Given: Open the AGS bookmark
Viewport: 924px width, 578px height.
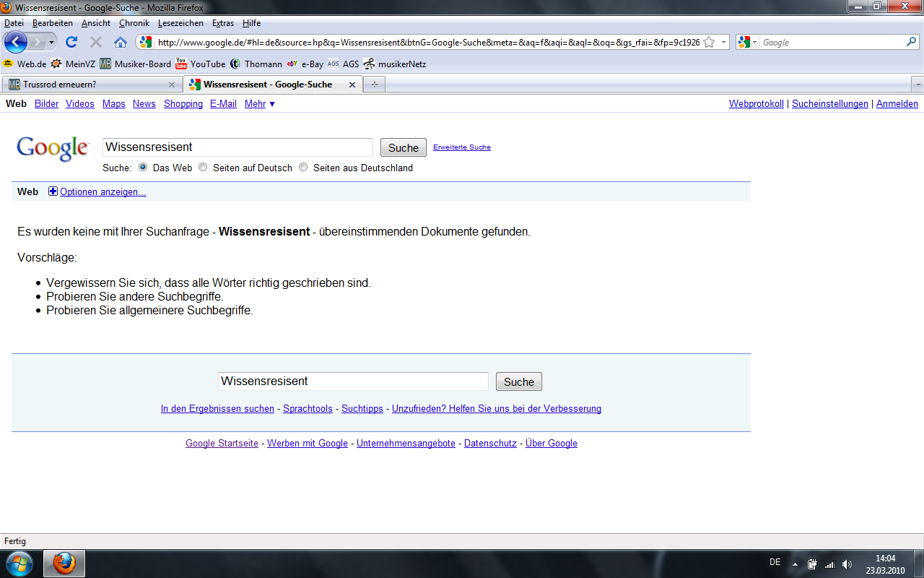Looking at the screenshot, I should tap(343, 64).
